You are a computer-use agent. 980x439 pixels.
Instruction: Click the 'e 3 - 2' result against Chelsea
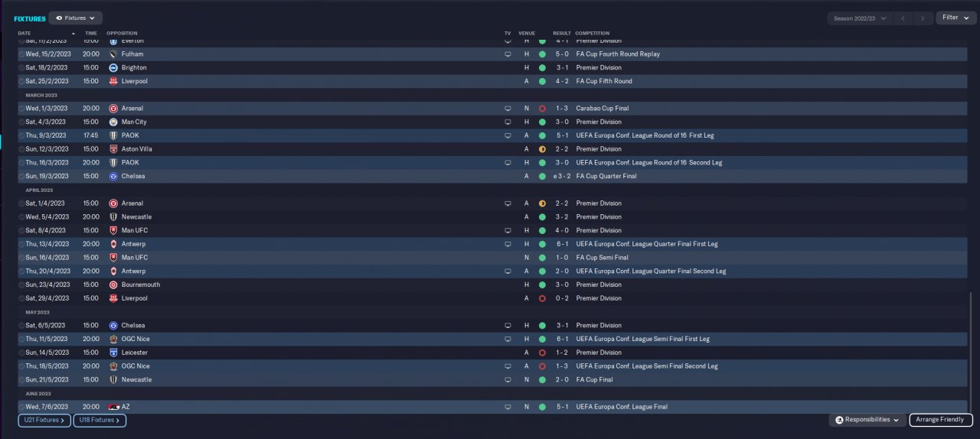(x=560, y=176)
